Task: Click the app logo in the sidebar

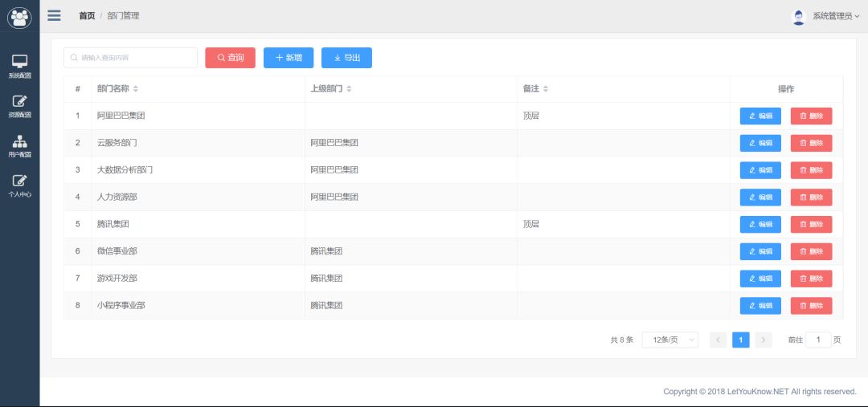Action: coord(19,17)
